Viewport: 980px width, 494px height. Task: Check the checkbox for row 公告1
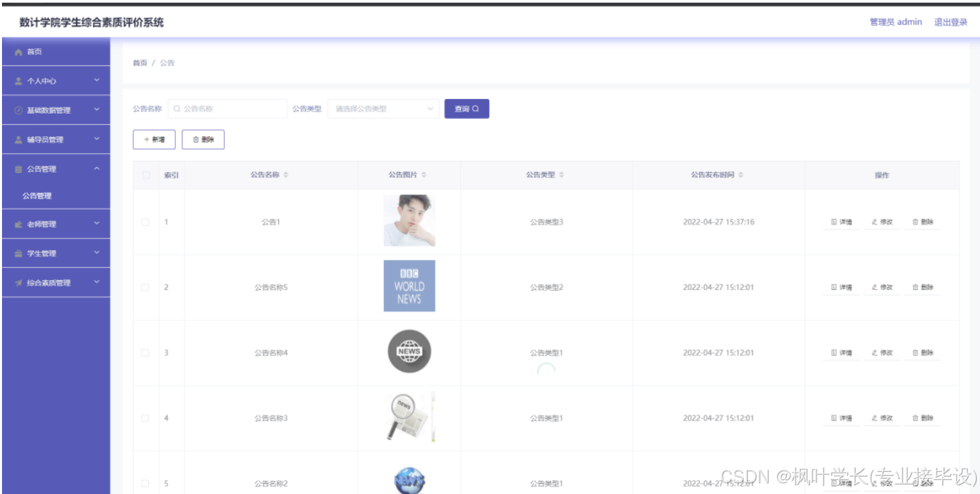coord(145,222)
